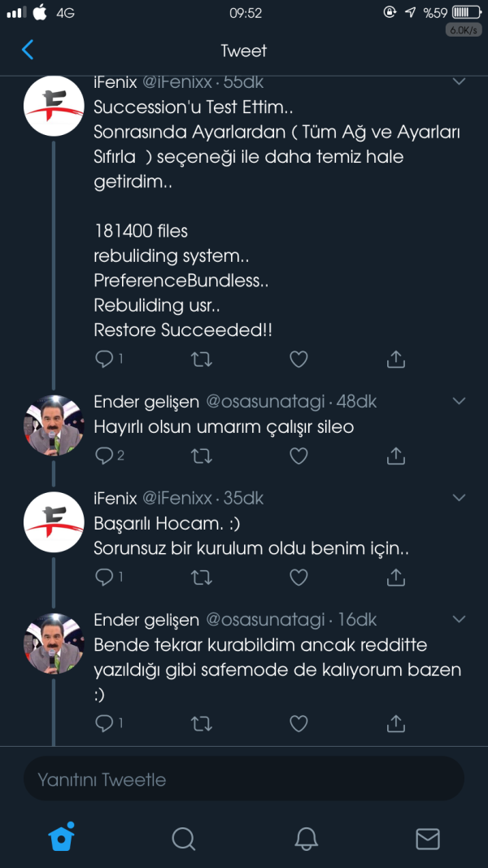Open the Search tab

tap(184, 838)
